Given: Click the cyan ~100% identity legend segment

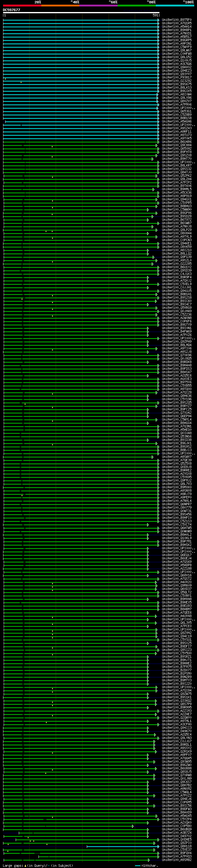Looking at the screenshot, I should tap(175, 6).
